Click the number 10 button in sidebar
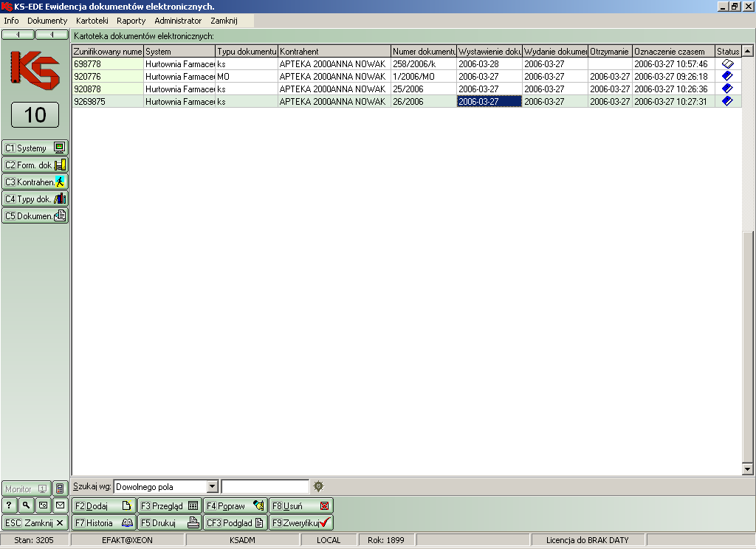 [35, 114]
